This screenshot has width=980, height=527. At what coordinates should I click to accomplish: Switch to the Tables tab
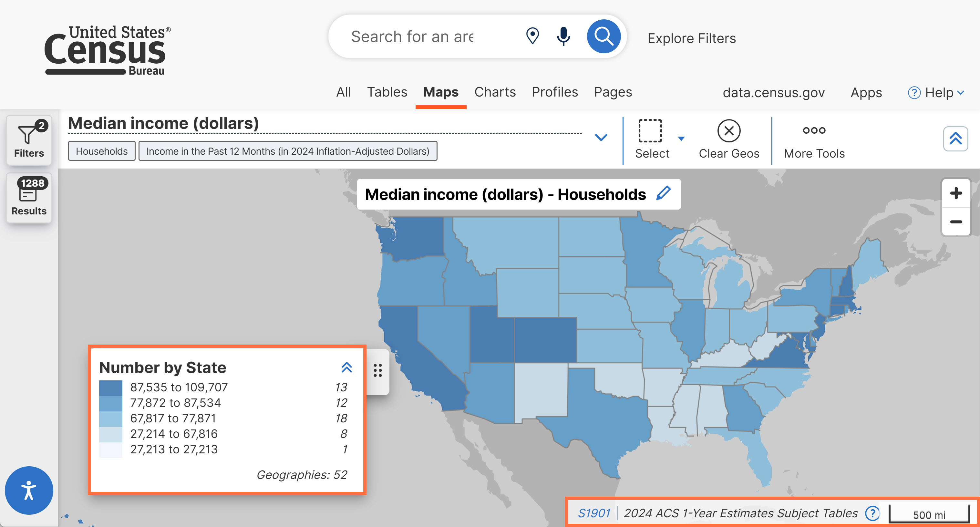[387, 92]
